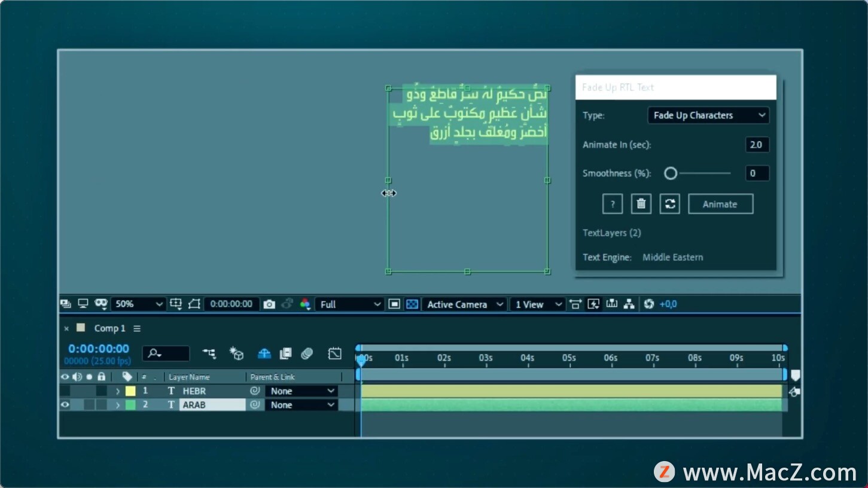
Task: Close the Comp 1 timeline tab
Action: pos(66,328)
